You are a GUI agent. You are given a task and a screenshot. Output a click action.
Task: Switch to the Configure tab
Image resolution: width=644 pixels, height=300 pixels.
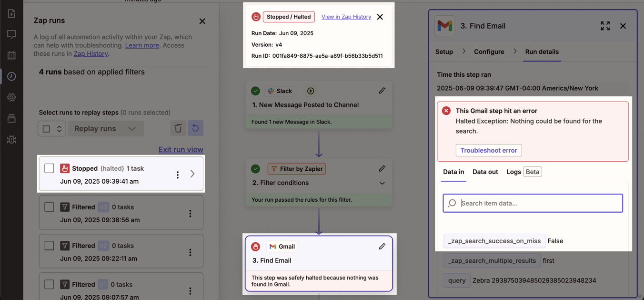pos(489,52)
